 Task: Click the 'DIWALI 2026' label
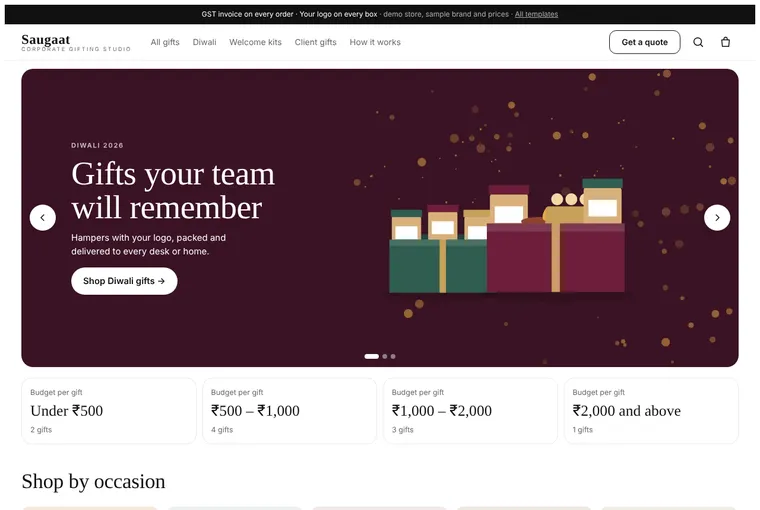[97, 145]
